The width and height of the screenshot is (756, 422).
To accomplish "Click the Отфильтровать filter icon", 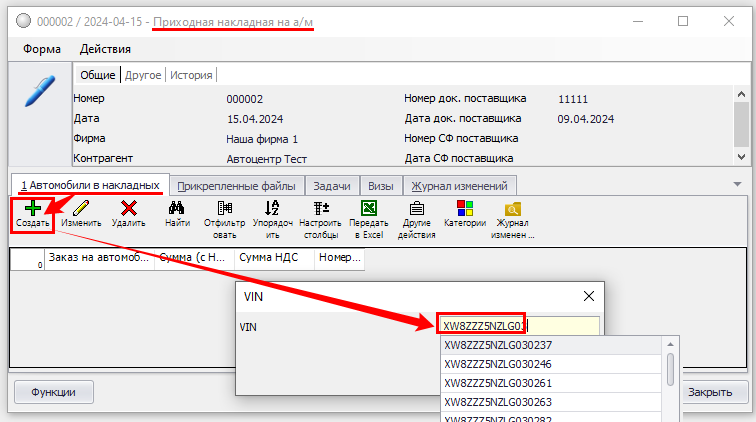I will [224, 208].
